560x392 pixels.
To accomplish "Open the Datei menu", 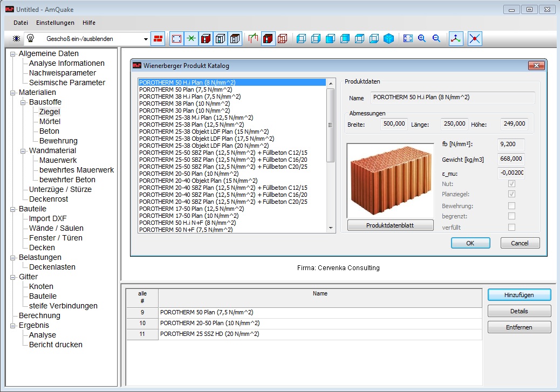I will coord(21,23).
